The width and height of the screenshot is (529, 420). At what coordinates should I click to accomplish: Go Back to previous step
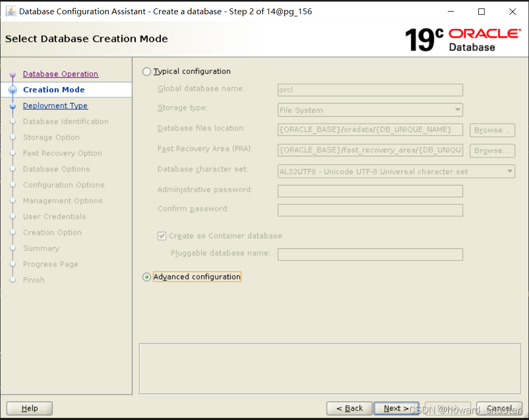pyautogui.click(x=349, y=408)
